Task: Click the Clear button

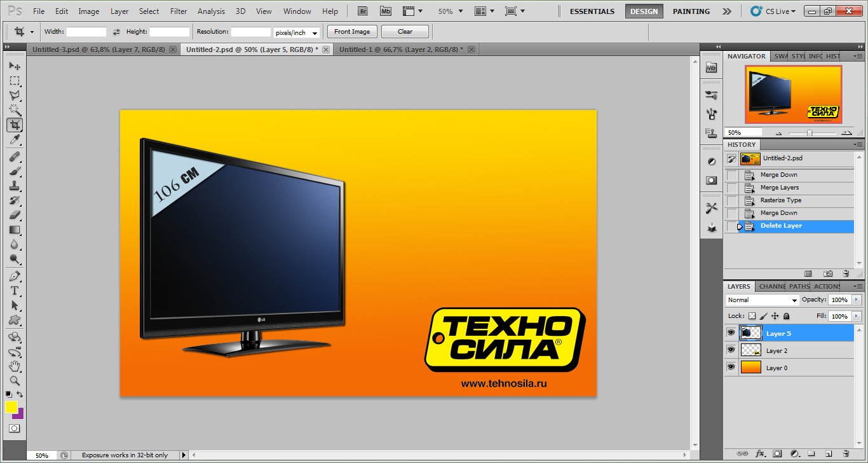Action: tap(405, 31)
